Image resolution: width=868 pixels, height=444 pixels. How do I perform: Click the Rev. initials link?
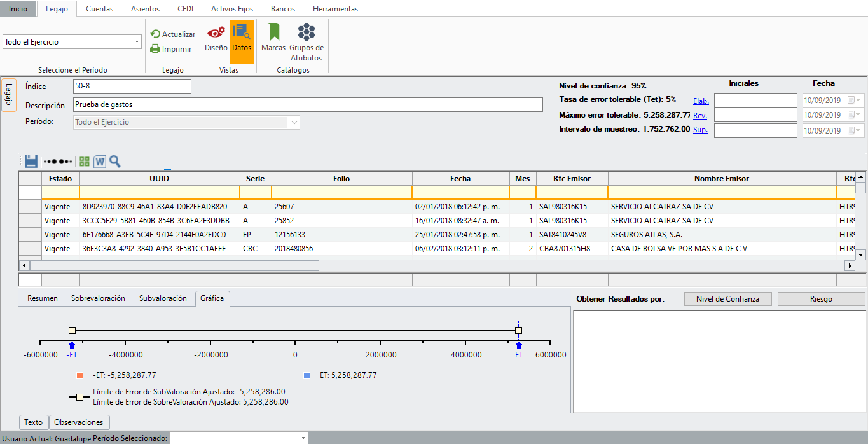(x=699, y=116)
